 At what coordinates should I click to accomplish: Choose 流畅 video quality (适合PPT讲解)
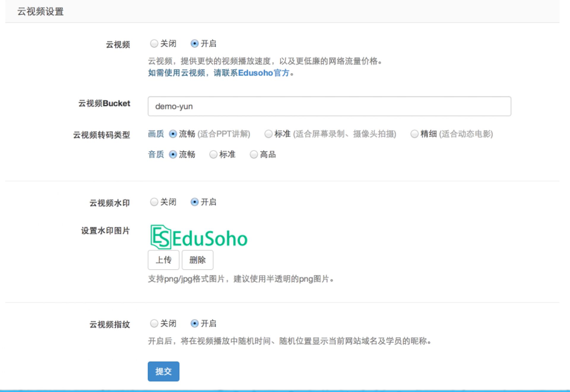pyautogui.click(x=173, y=134)
